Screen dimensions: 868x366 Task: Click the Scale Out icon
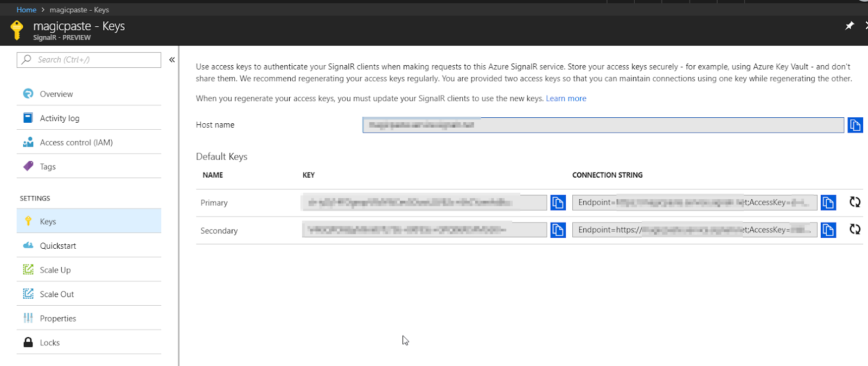point(28,294)
